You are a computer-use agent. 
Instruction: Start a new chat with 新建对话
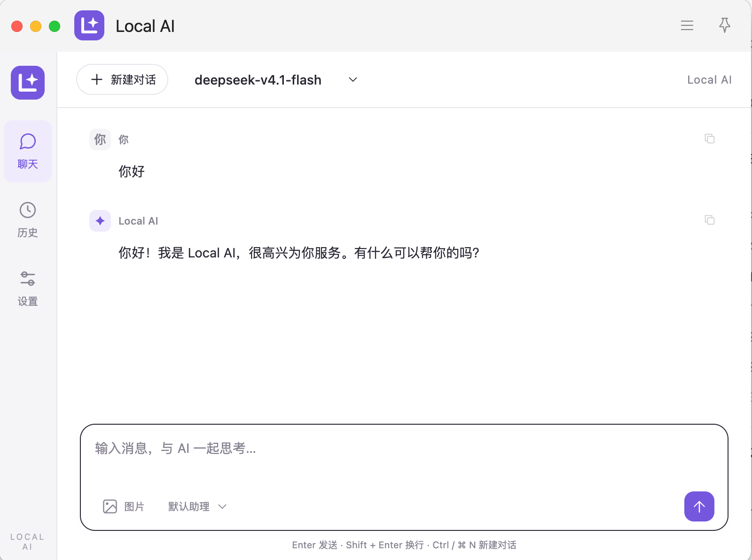tap(122, 79)
